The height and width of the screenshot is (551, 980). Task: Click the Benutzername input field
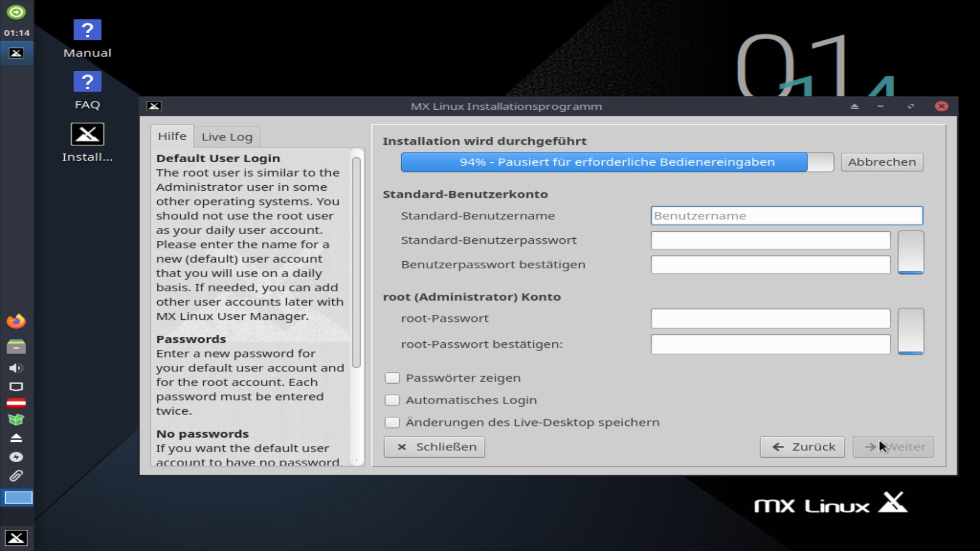click(787, 215)
